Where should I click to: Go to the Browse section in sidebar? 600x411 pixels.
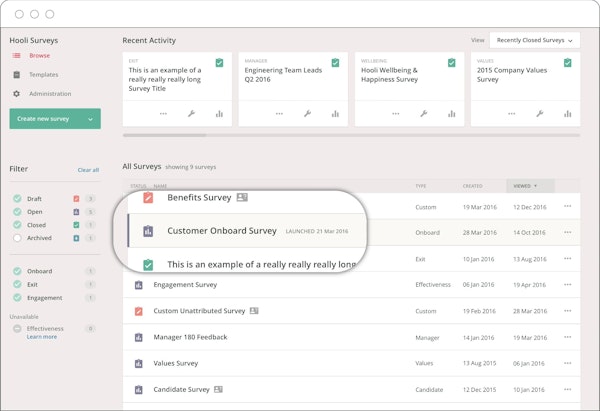coord(39,56)
